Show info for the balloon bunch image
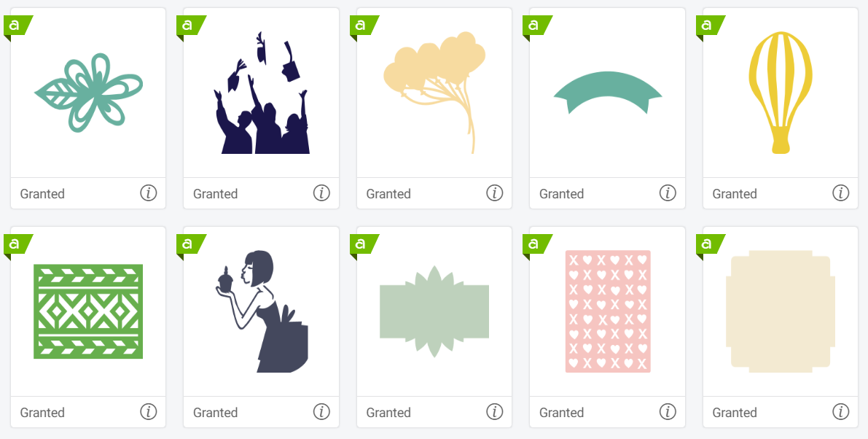Screen dimensions: 868x439 [495, 193]
